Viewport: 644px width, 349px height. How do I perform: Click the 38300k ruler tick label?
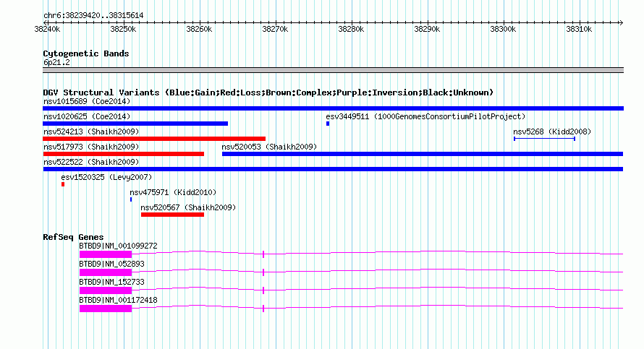pyautogui.click(x=503, y=30)
